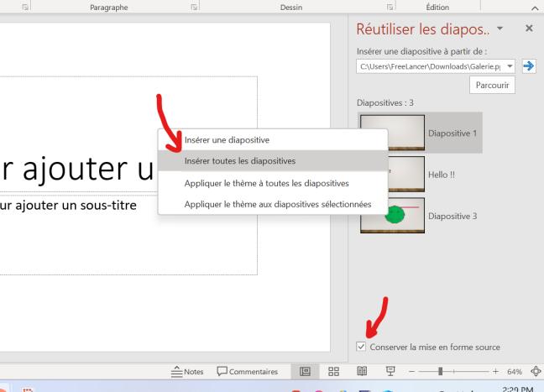This screenshot has height=392, width=544.
Task: Open the Commentaires pane
Action: pyautogui.click(x=248, y=372)
